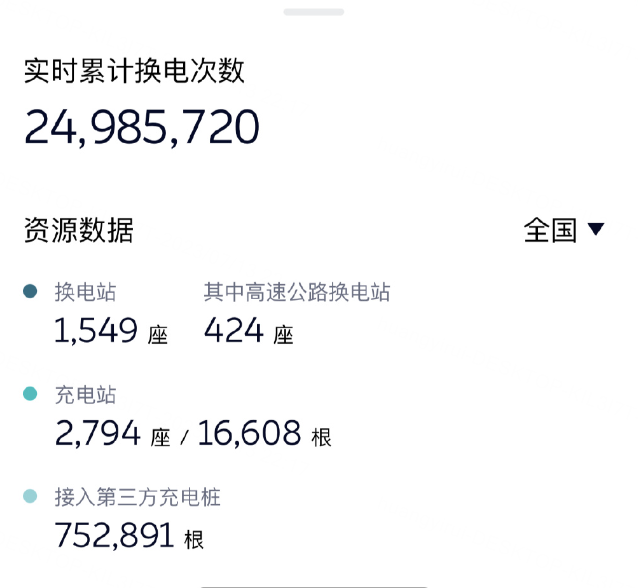Image resolution: width=638 pixels, height=588 pixels.
Task: Click the 1,549 swap station count
Action: click(x=96, y=331)
